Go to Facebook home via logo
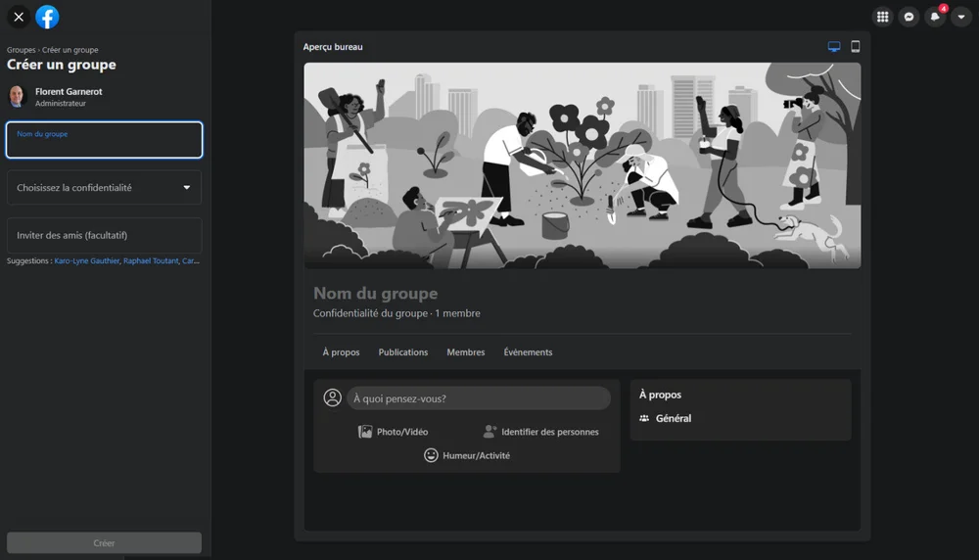 click(47, 17)
